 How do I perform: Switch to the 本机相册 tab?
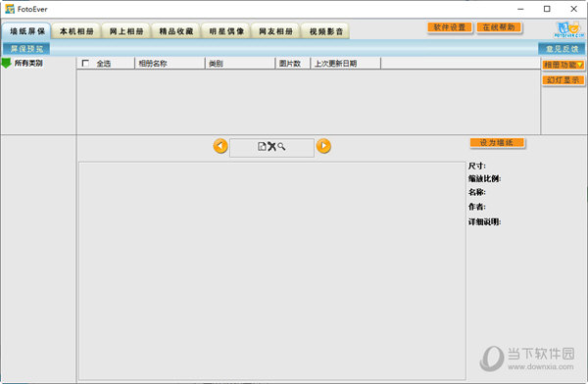76,31
